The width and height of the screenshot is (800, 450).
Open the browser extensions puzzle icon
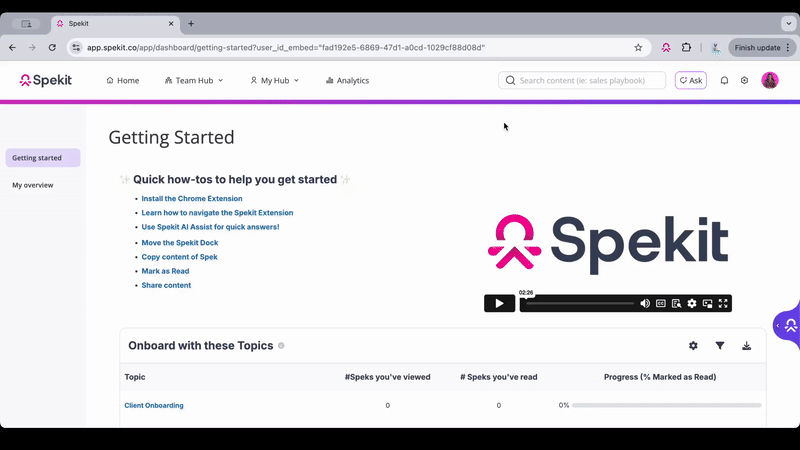click(x=686, y=47)
